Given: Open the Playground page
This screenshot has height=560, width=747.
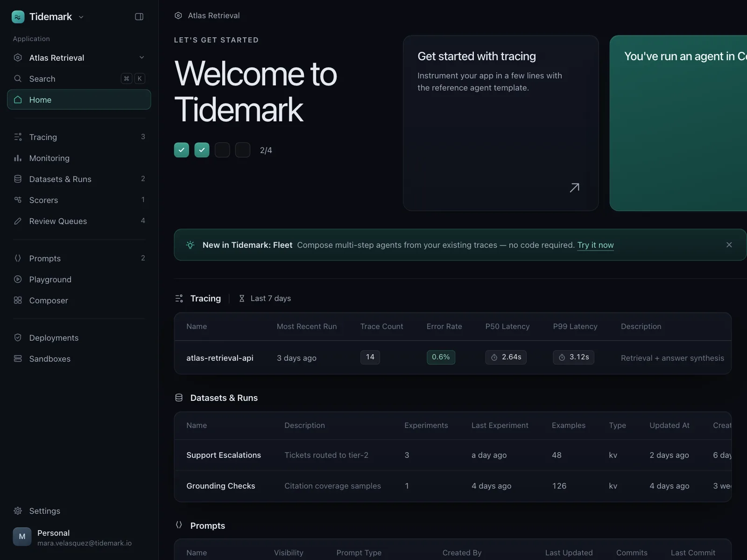Looking at the screenshot, I should 79,279.
